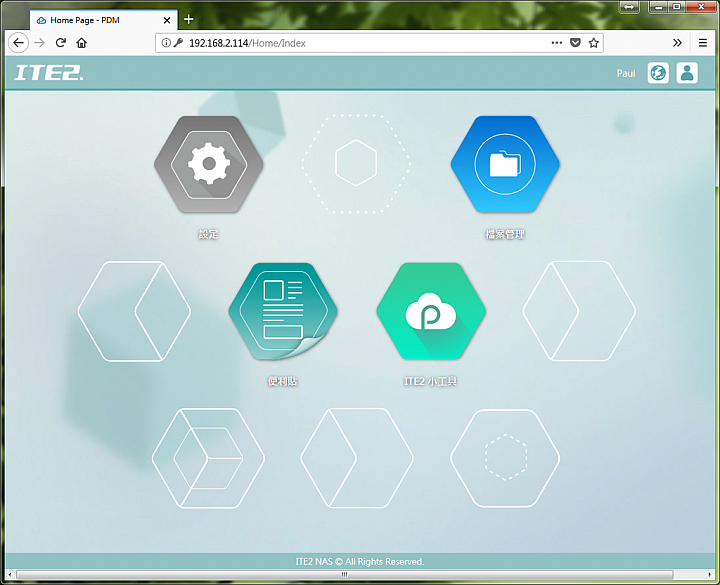Click the 檔案管理 label text
The height and width of the screenshot is (585, 720).
point(505,234)
